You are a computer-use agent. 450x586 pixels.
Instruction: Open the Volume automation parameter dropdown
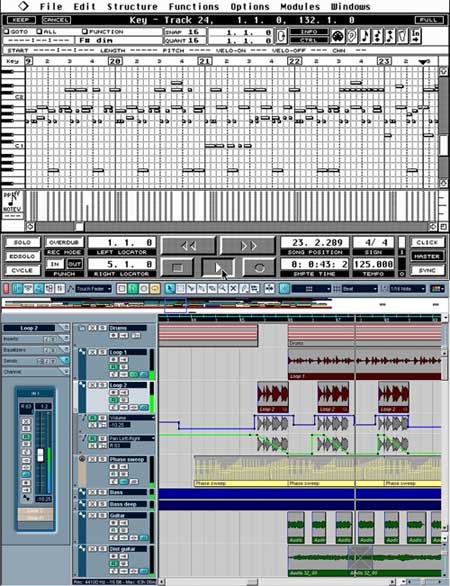131,418
